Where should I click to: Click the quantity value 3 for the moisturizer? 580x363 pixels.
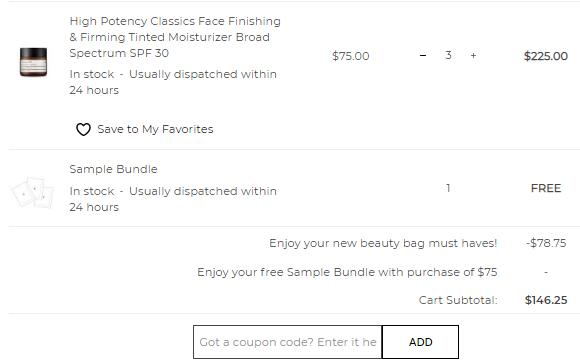point(448,56)
